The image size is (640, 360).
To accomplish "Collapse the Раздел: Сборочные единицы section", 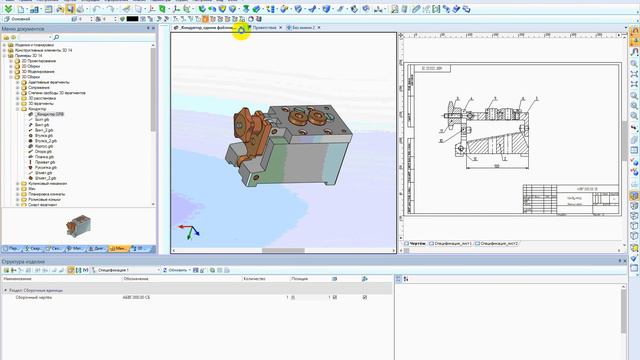I will [6, 290].
